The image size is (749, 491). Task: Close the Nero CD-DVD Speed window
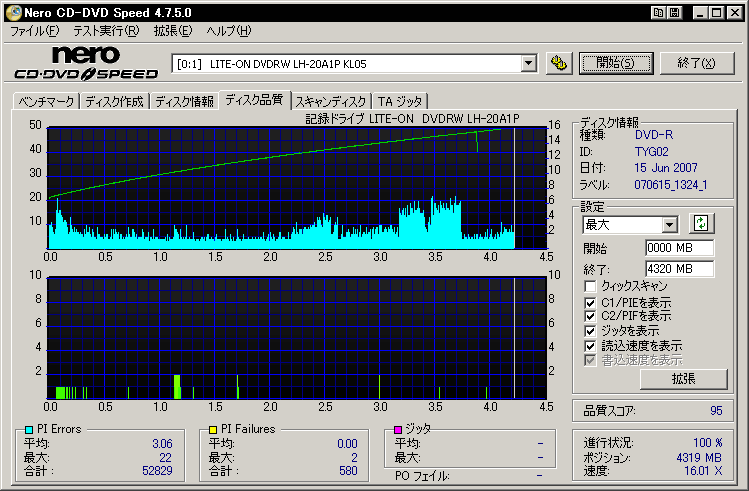[735, 12]
